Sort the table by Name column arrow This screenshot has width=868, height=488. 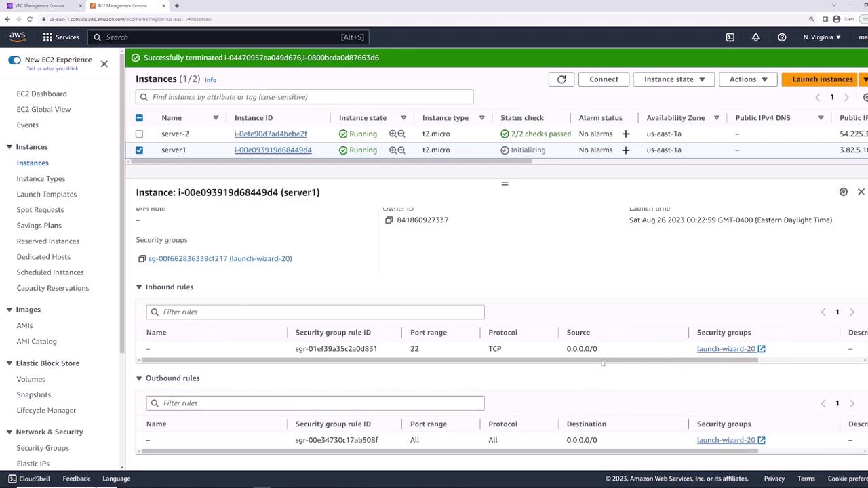pyautogui.click(x=216, y=118)
